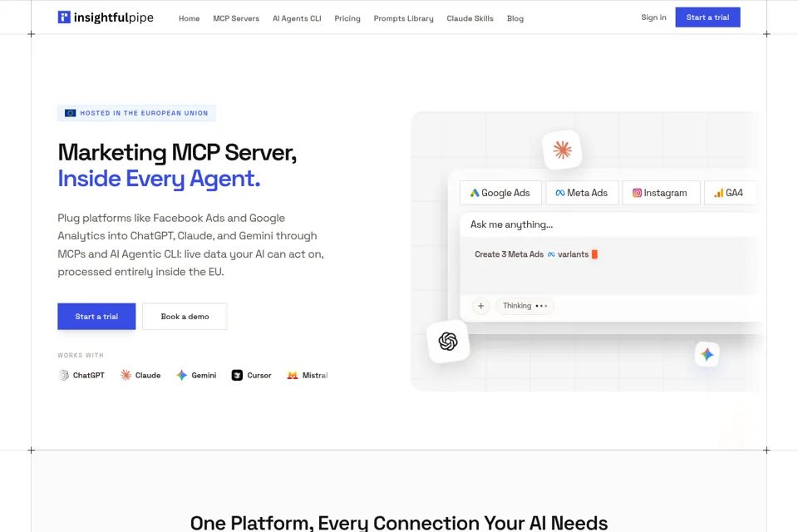The height and width of the screenshot is (532, 798).
Task: Click the Meta infinity logo in Meta Ads chip
Action: pos(559,193)
